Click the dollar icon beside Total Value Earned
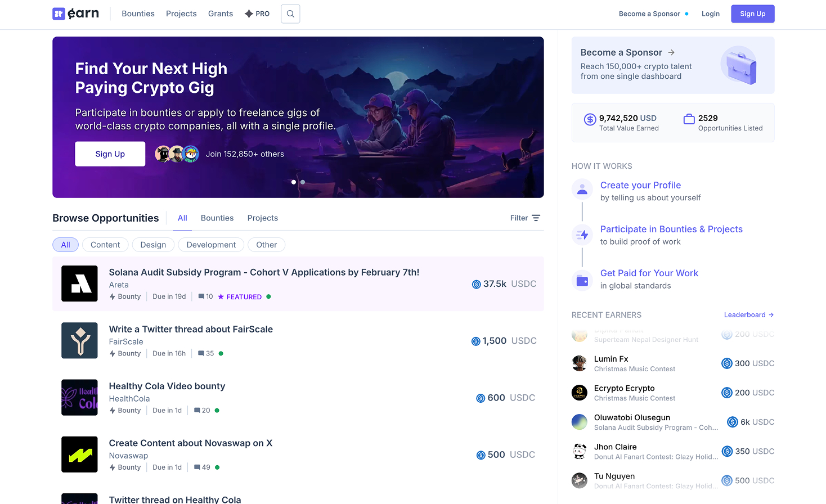This screenshot has width=826, height=504. tap(590, 119)
